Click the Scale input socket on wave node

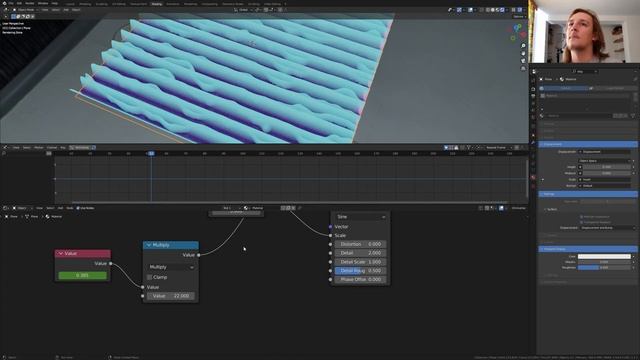[x=330, y=236]
